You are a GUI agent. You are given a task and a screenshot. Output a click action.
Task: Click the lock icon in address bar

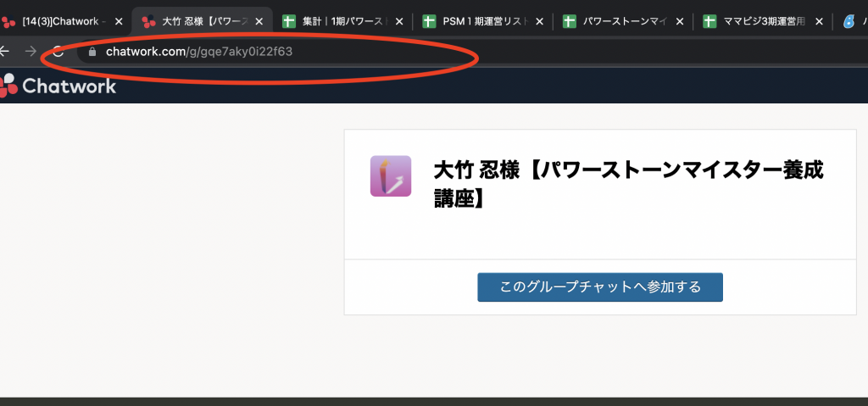tap(92, 52)
